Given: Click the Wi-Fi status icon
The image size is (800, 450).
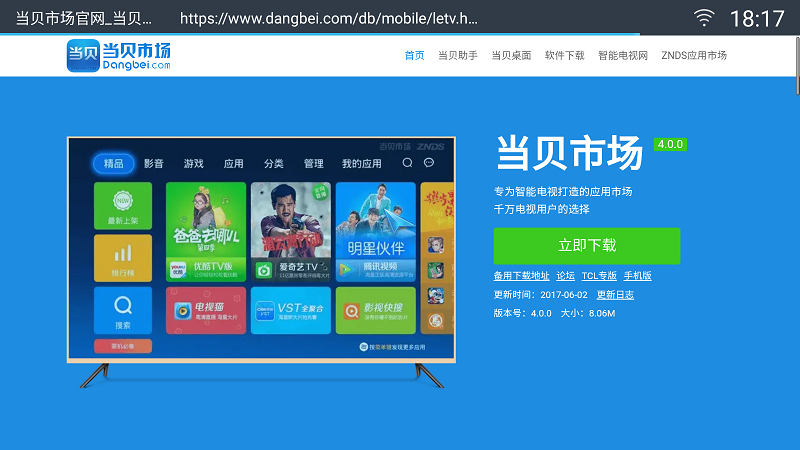Looking at the screenshot, I should tap(705, 18).
